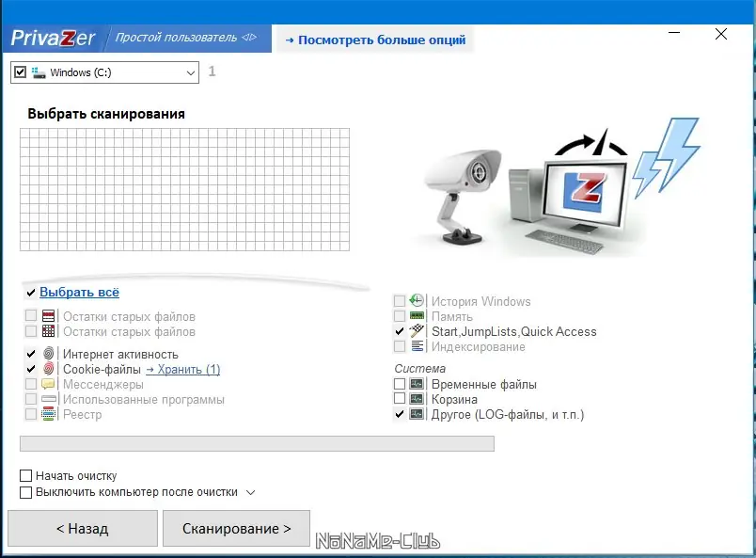
Task: Toggle 'Использованные программы' checkbox
Action: click(x=31, y=399)
